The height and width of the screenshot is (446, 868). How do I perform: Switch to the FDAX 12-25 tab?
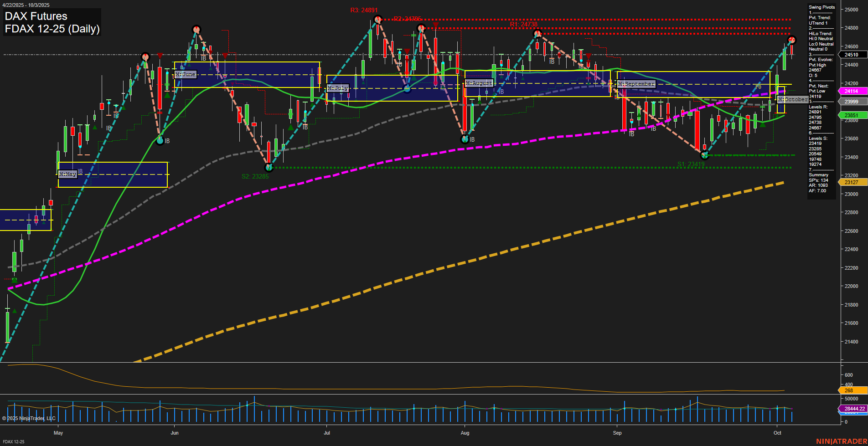(x=14, y=442)
